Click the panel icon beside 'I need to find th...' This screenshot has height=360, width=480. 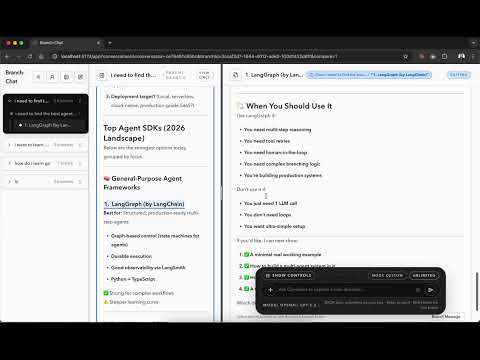pos(102,75)
